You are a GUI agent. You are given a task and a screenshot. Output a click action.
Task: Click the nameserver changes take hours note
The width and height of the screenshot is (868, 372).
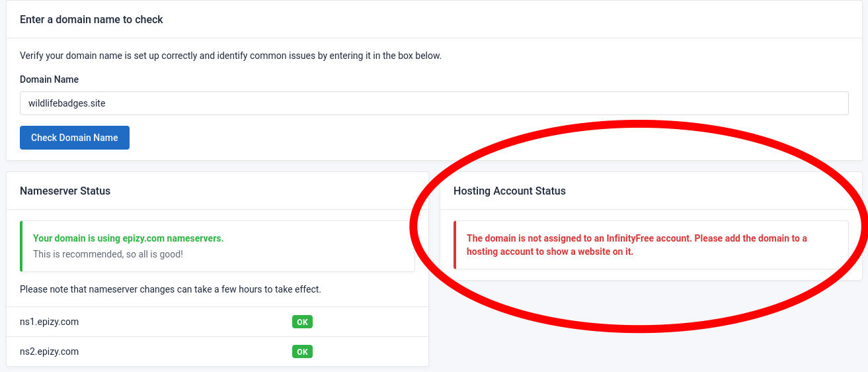(170, 289)
